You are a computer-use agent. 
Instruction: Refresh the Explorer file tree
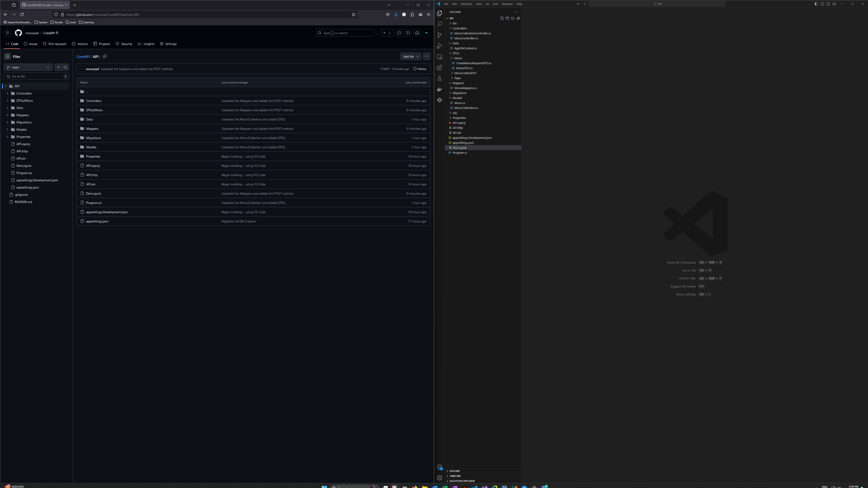click(513, 19)
